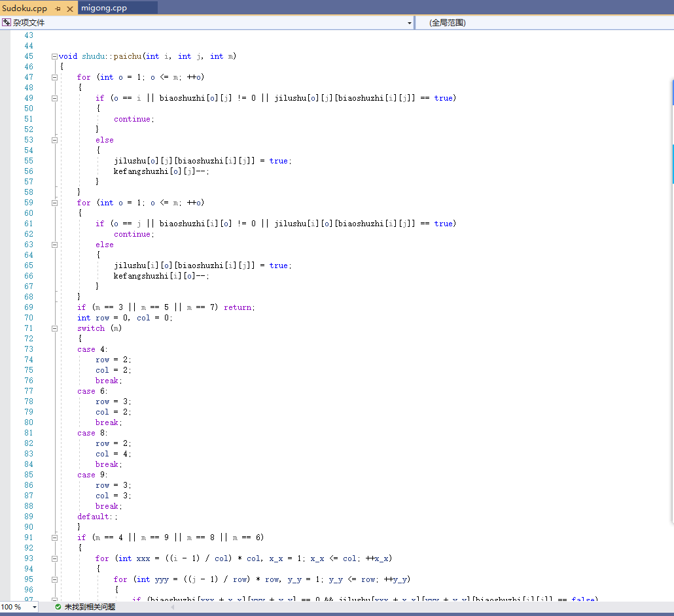The image size is (674, 616).
Task: Click the return keyword on line 69
Action: tap(238, 307)
